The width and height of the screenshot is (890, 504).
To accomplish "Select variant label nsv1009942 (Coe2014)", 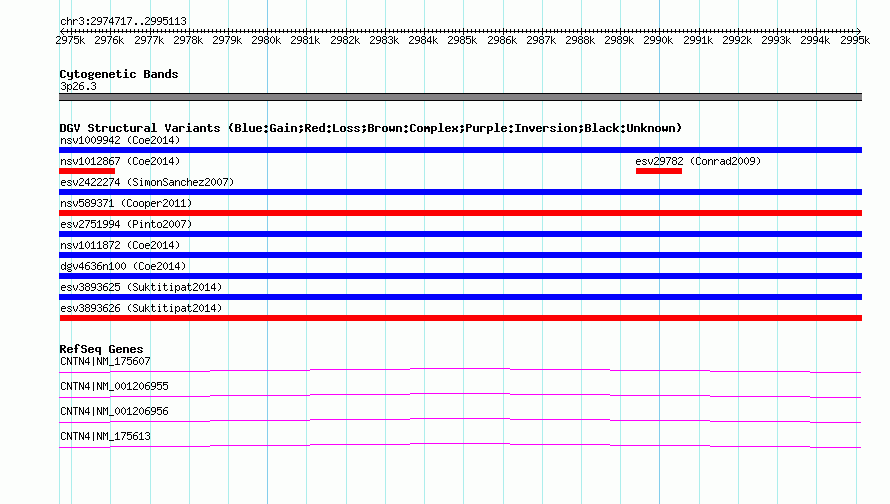I will 120,140.
